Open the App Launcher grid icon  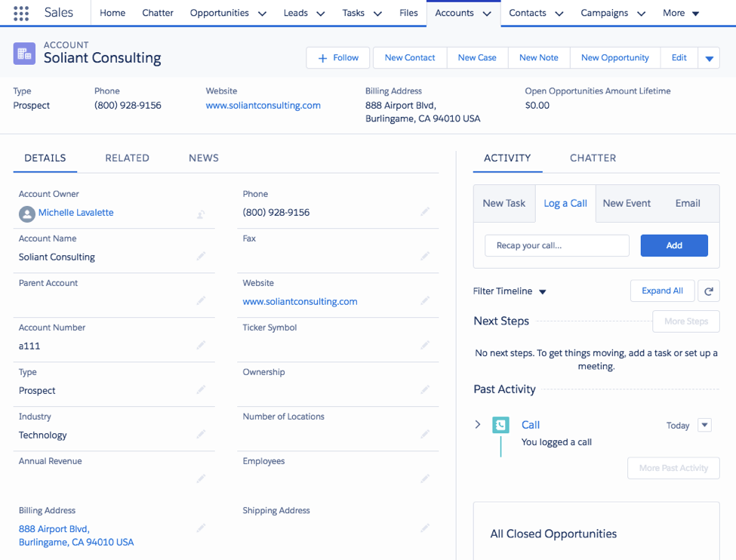click(21, 13)
